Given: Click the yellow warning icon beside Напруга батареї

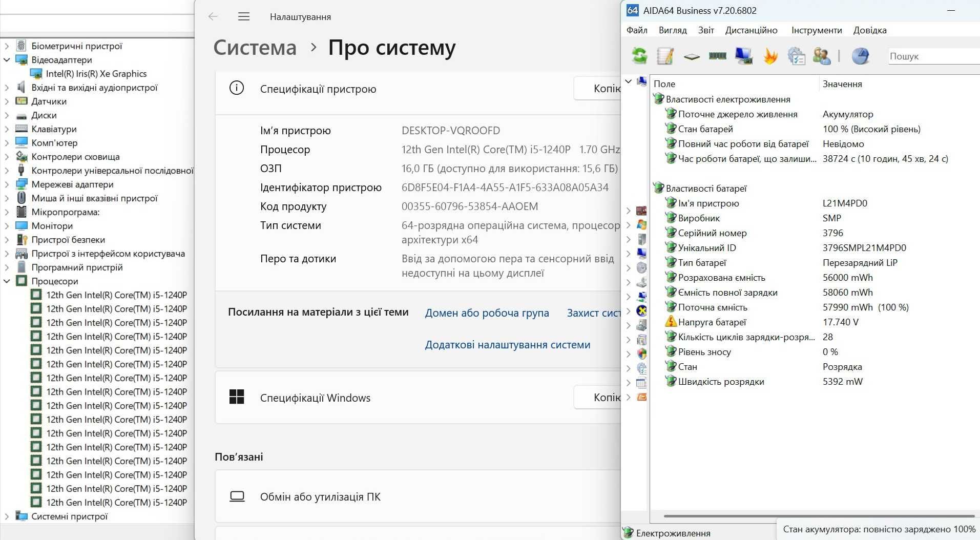Looking at the screenshot, I should tap(671, 322).
